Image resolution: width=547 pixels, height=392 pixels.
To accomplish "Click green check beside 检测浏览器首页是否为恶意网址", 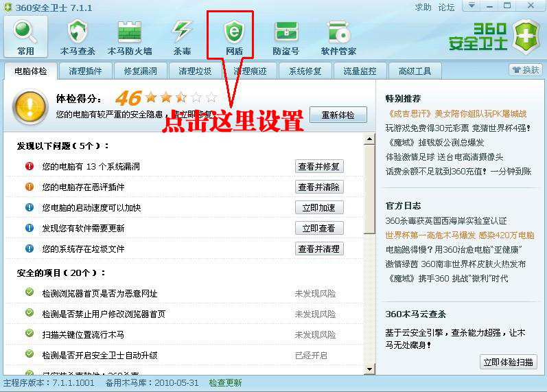I will pos(30,292).
